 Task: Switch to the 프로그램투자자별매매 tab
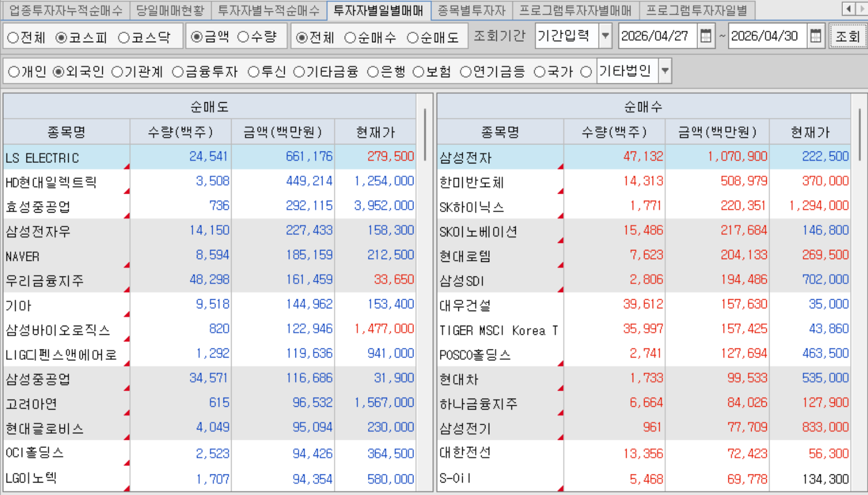point(576,10)
